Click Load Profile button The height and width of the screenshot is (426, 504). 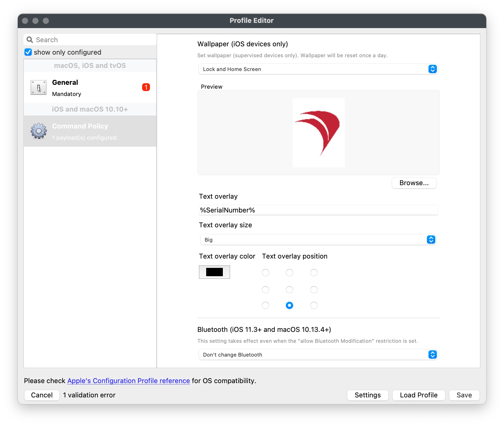[x=419, y=395]
